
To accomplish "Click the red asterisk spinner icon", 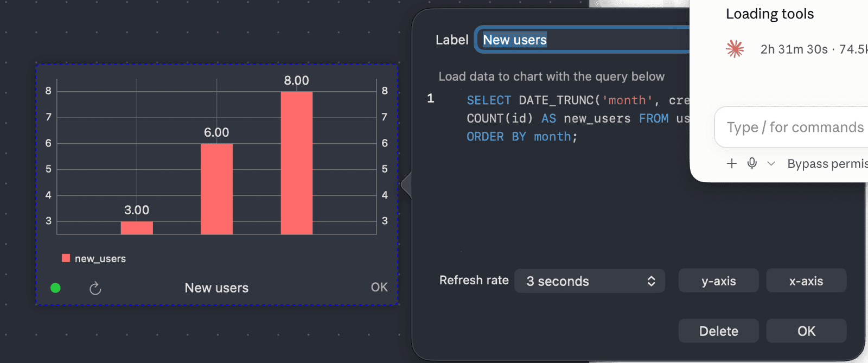I will click(735, 49).
